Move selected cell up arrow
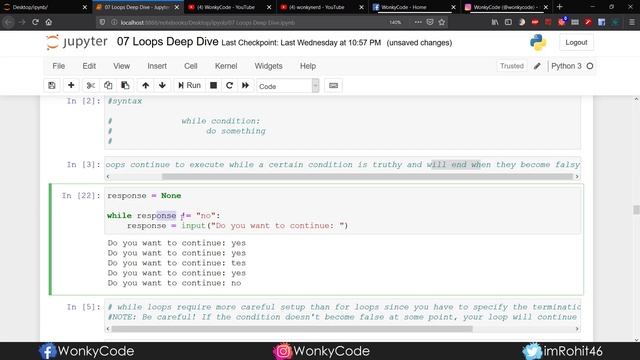The width and height of the screenshot is (640, 360). pos(145,85)
